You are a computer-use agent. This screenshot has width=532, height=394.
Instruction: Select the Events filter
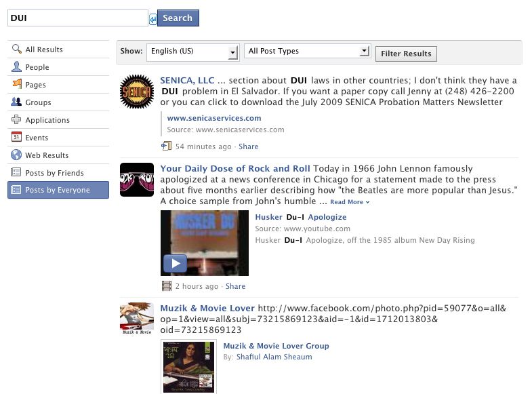[x=58, y=138]
